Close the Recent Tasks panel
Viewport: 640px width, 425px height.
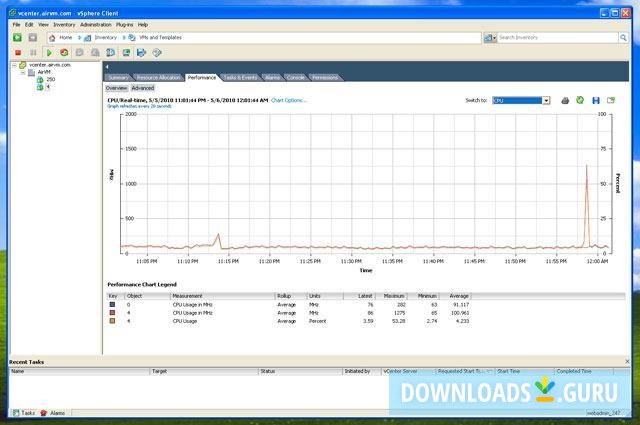tap(627, 362)
